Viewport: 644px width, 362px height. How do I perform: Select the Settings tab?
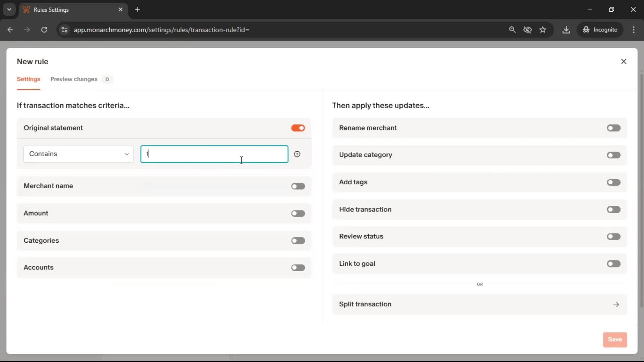coord(29,79)
